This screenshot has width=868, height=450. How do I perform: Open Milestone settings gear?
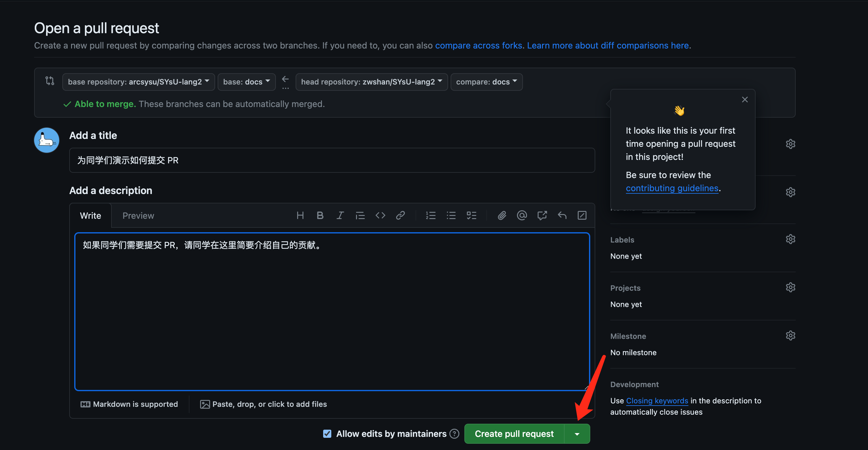tap(790, 335)
